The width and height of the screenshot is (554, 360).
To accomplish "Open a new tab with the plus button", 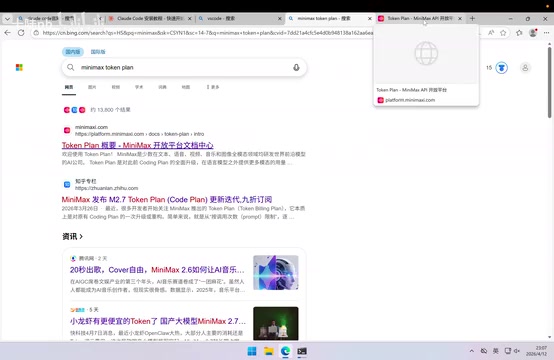I will point(472,18).
